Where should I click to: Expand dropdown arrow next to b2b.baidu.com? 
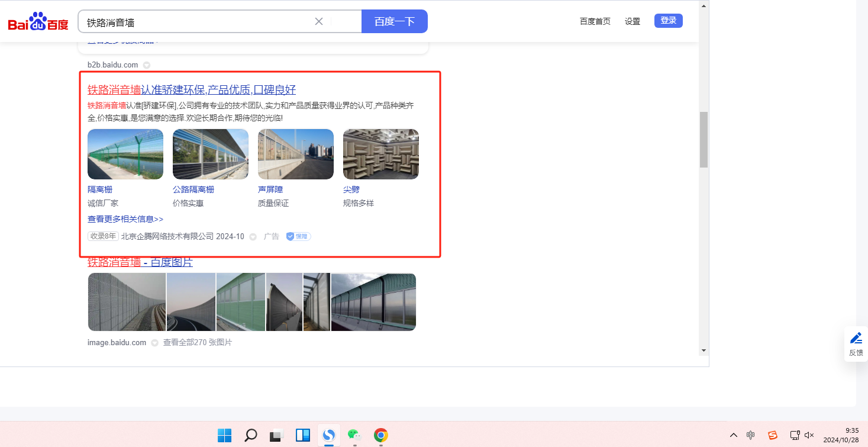[147, 65]
